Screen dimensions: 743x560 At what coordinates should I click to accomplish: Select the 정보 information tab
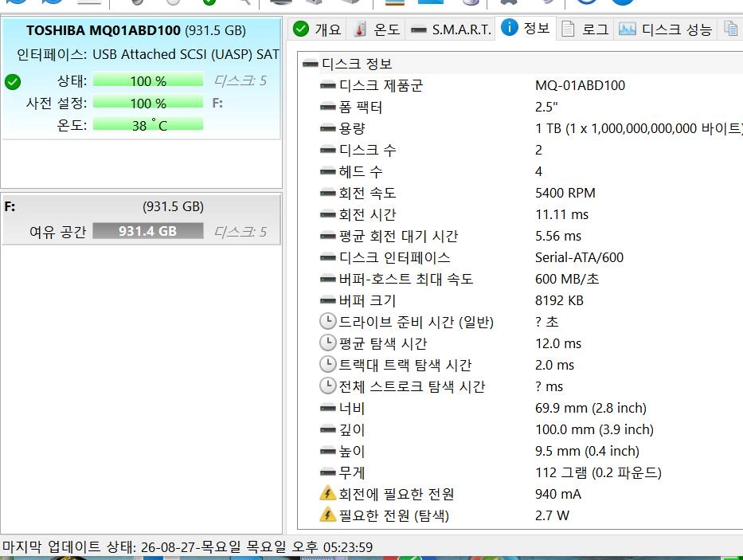click(525, 29)
